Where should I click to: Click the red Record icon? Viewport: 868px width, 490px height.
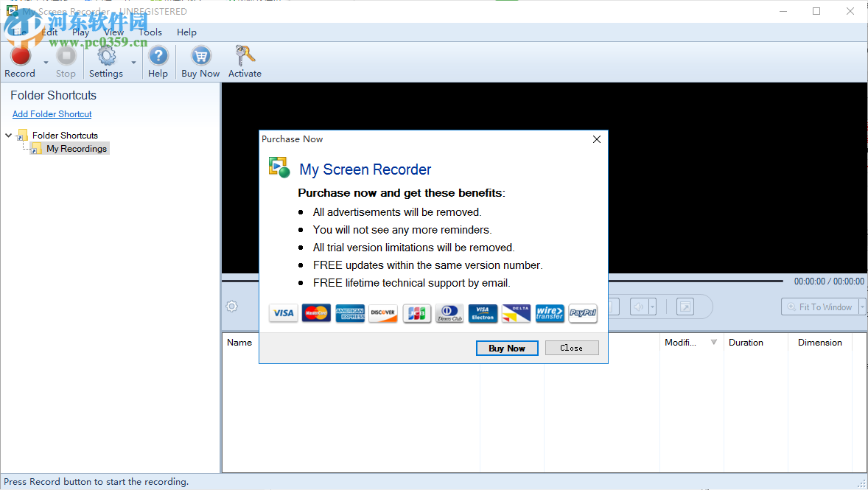pyautogui.click(x=20, y=55)
